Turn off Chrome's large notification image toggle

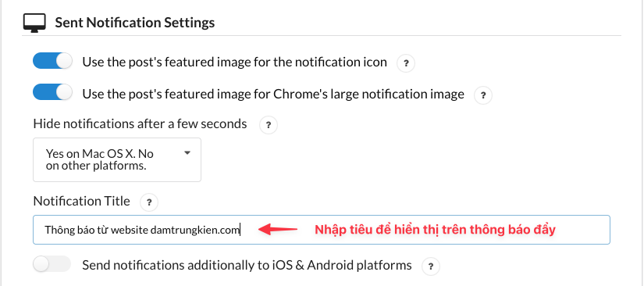point(52,92)
